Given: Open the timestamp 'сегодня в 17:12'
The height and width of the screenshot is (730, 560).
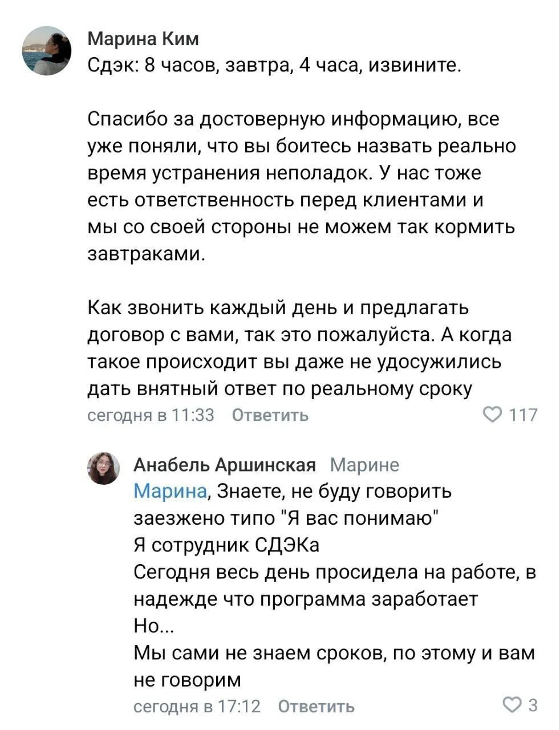Looking at the screenshot, I should pyautogui.click(x=197, y=707).
